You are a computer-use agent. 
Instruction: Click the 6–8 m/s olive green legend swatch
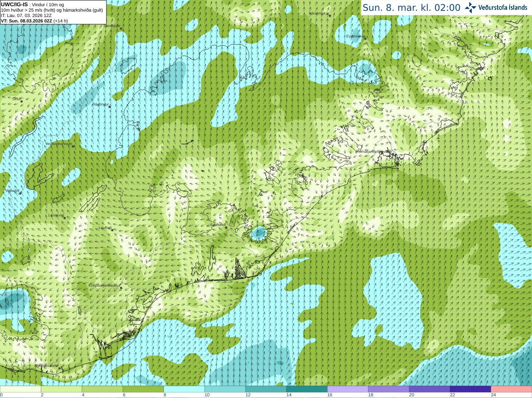[x=143, y=389]
